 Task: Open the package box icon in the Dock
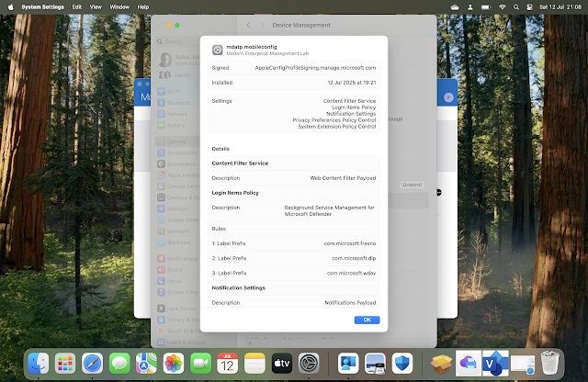tap(441, 364)
